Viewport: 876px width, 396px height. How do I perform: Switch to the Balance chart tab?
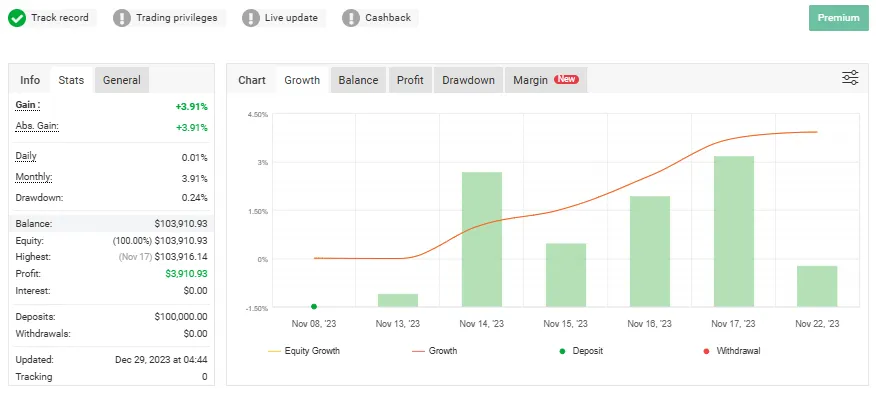click(x=358, y=80)
